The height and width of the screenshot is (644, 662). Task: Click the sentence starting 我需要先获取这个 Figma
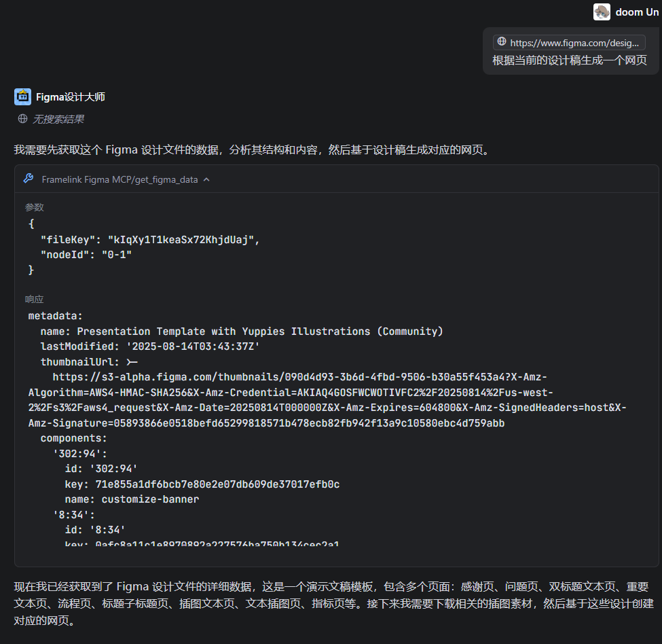point(254,150)
